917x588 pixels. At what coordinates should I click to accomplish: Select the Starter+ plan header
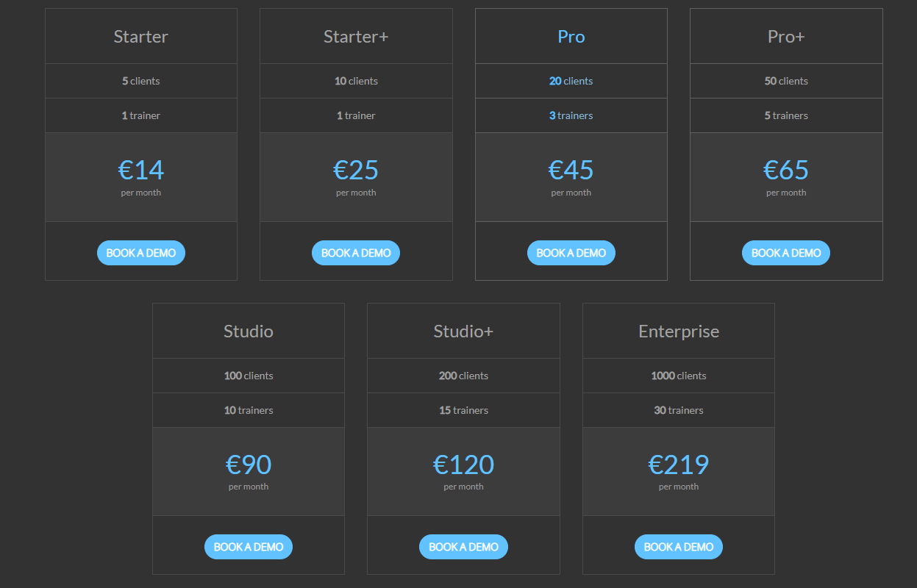click(356, 35)
